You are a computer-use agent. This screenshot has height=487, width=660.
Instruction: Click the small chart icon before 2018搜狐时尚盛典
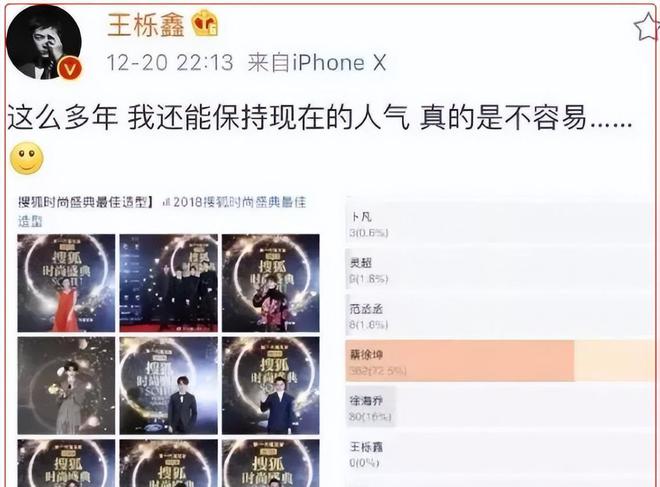click(x=166, y=203)
